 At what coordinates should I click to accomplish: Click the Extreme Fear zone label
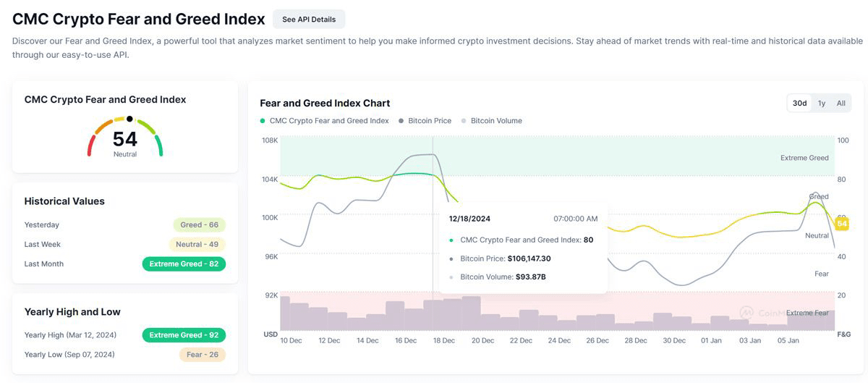[x=807, y=313]
